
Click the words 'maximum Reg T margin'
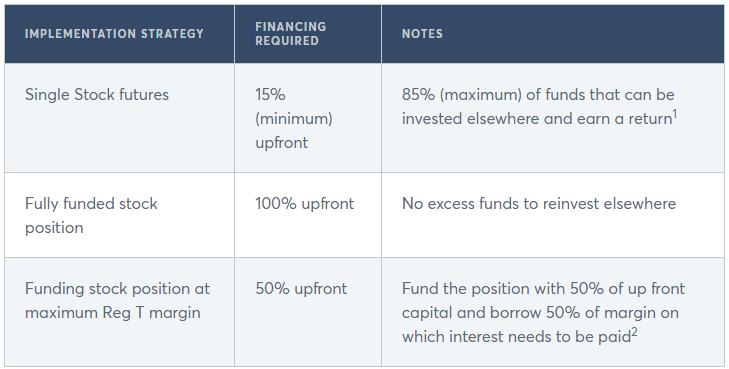click(x=113, y=313)
